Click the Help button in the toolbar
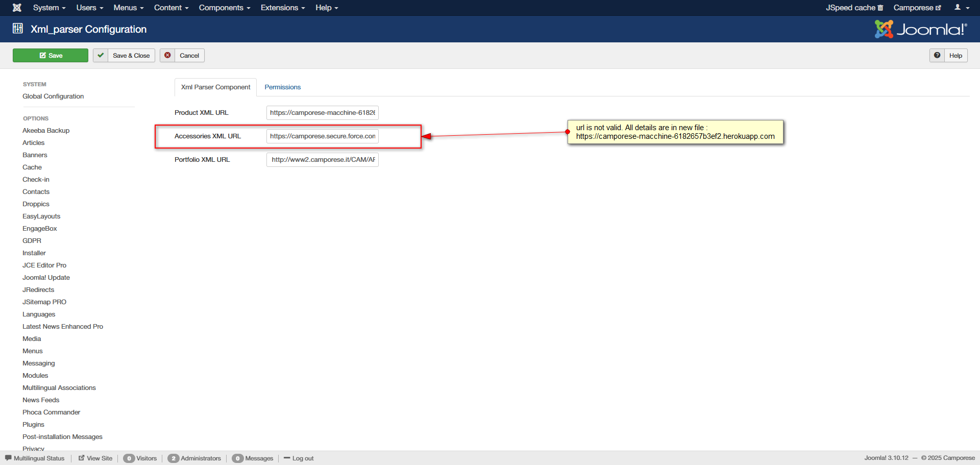Image resolution: width=980 pixels, height=465 pixels. (948, 56)
